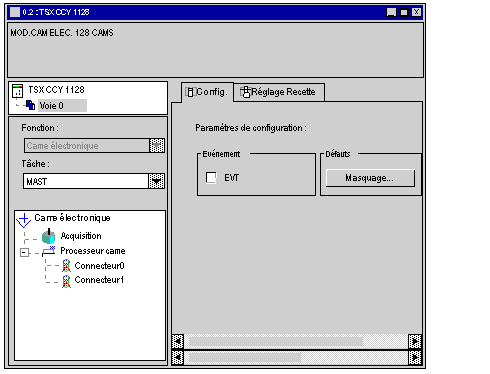Click the Paramètres de configuration label
Screen dimensions: 490x374
(251, 128)
